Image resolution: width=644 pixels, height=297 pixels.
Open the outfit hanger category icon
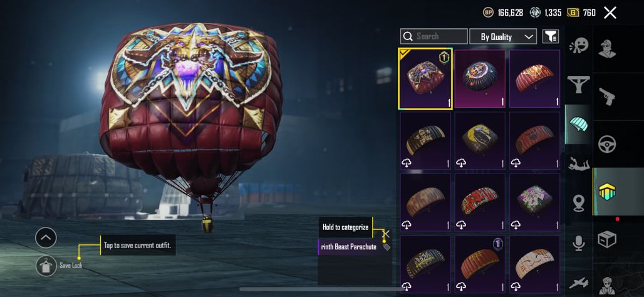pyautogui.click(x=578, y=84)
